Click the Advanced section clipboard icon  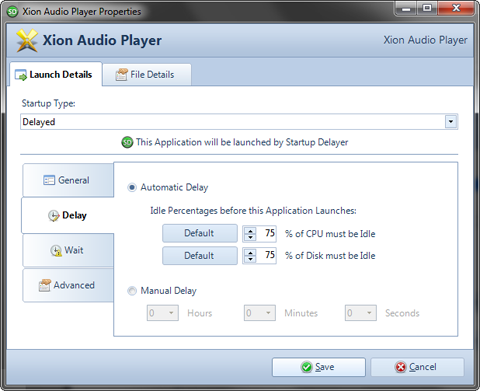[45, 286]
